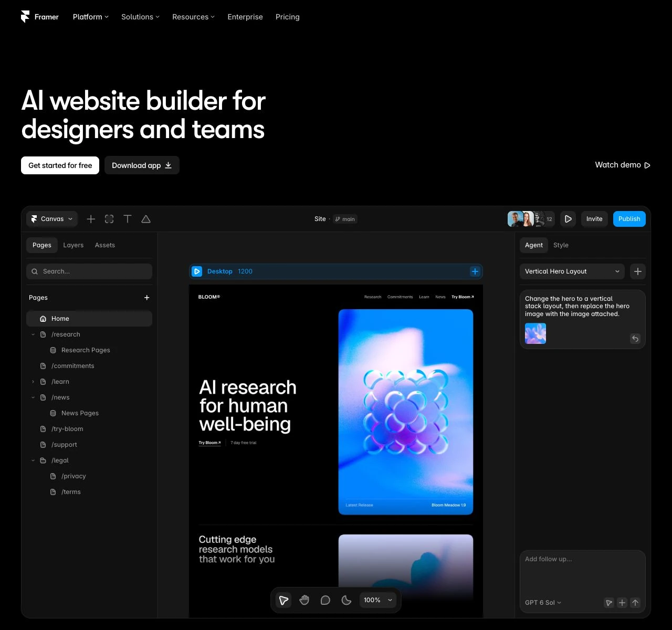The width and height of the screenshot is (672, 630).
Task: Click the collaborator avatars group
Action: tap(531, 219)
